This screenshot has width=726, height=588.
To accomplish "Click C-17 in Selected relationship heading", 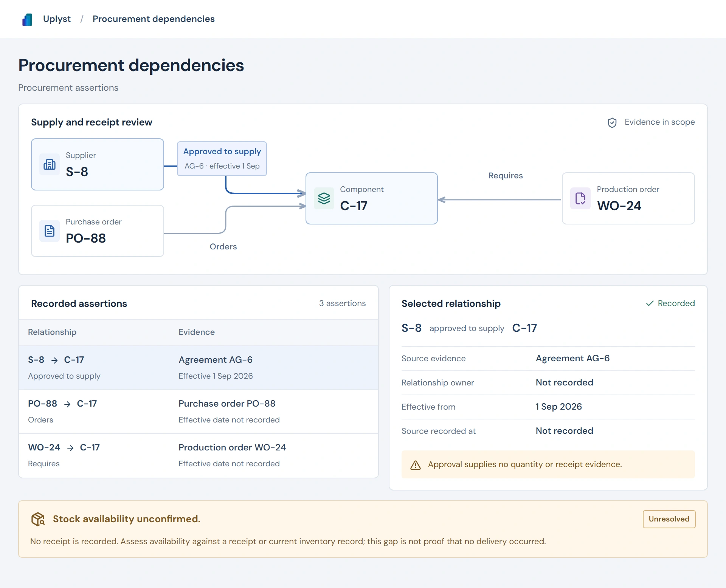I will [x=524, y=328].
